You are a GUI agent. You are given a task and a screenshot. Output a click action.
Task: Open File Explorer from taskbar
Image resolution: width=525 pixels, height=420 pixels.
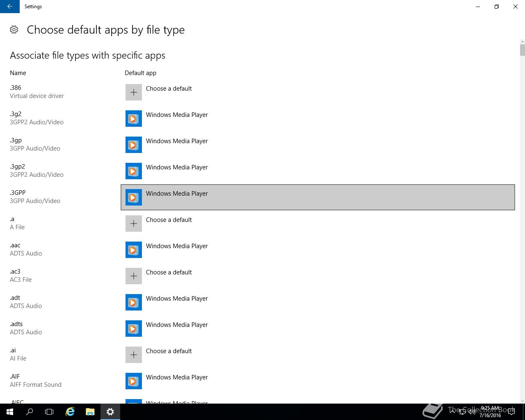pyautogui.click(x=90, y=412)
